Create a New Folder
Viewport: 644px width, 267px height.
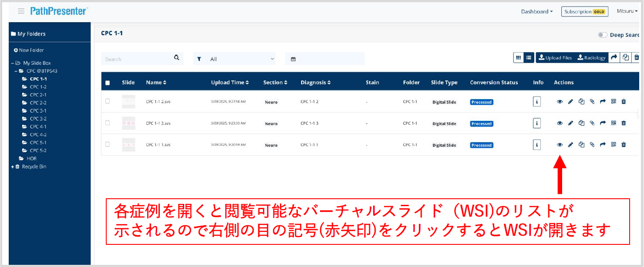[29, 50]
